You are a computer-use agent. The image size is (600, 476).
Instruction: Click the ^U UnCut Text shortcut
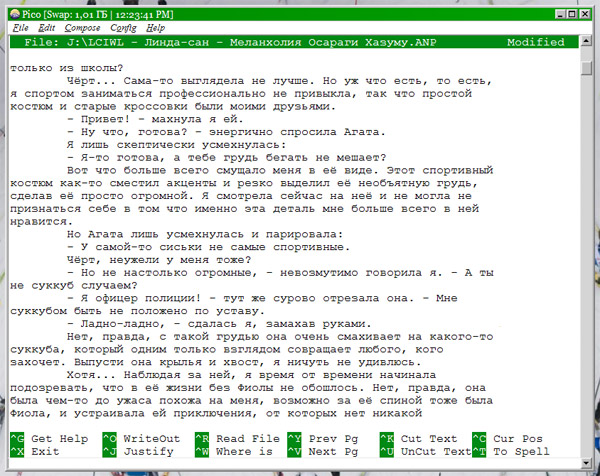pyautogui.click(x=425, y=452)
